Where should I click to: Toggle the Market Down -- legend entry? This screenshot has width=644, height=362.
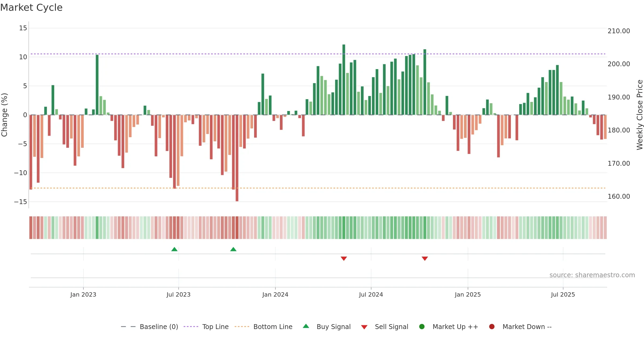(x=520, y=327)
